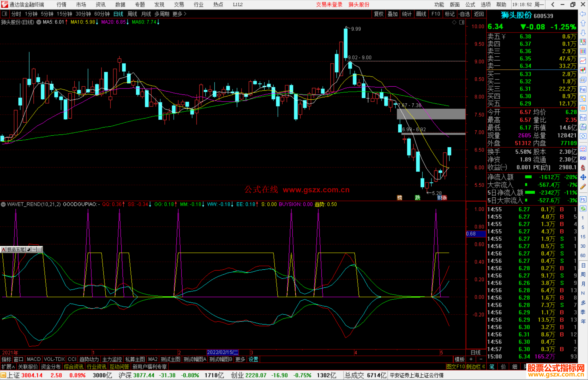Click the back arrow icon in sidebar
Viewport: 588px width, 380px height.
(x=583, y=14)
